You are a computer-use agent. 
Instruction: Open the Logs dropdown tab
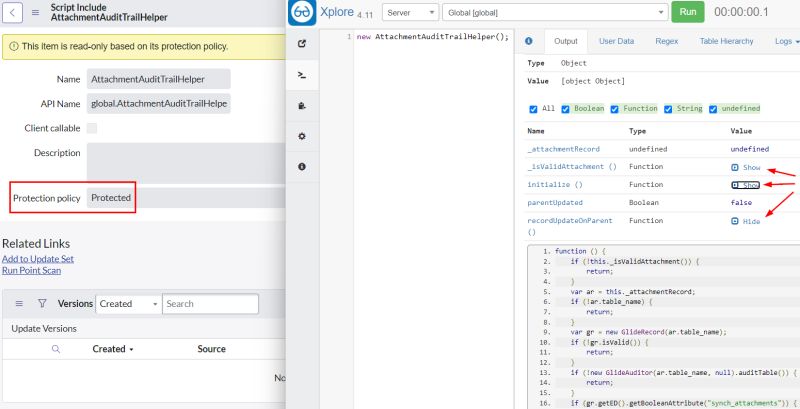[x=786, y=41]
